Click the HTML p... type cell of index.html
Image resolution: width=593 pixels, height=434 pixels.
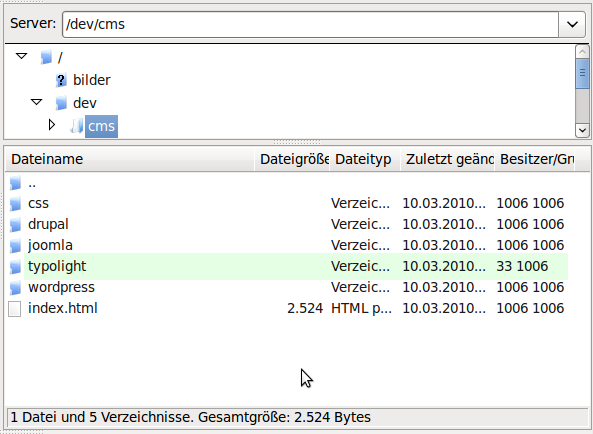coord(361,308)
